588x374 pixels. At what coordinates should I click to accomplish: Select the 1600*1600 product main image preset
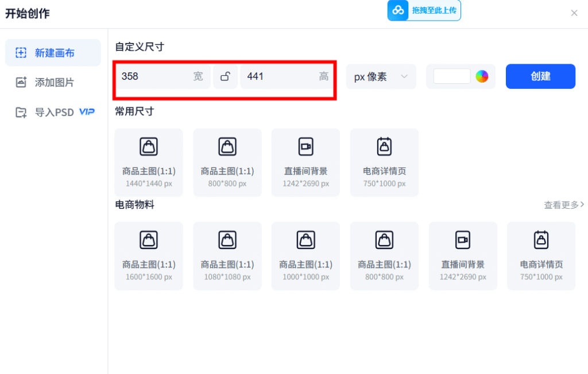point(149,256)
